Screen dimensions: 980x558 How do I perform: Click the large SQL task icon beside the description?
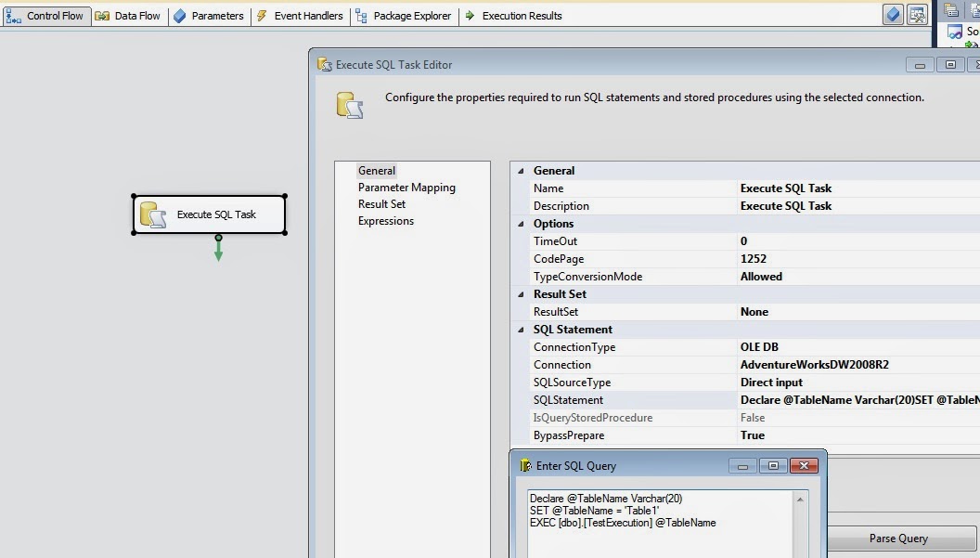coord(349,105)
